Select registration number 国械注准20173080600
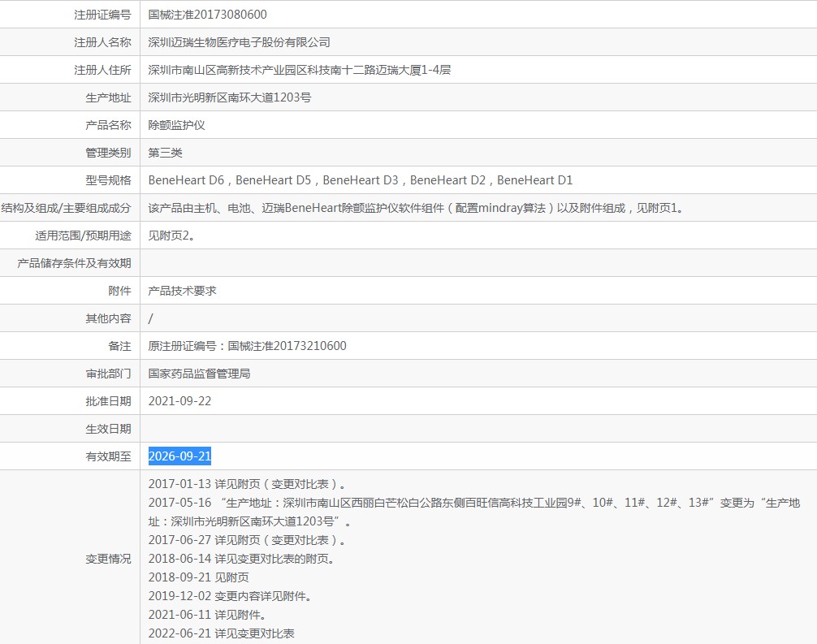 coord(207,15)
